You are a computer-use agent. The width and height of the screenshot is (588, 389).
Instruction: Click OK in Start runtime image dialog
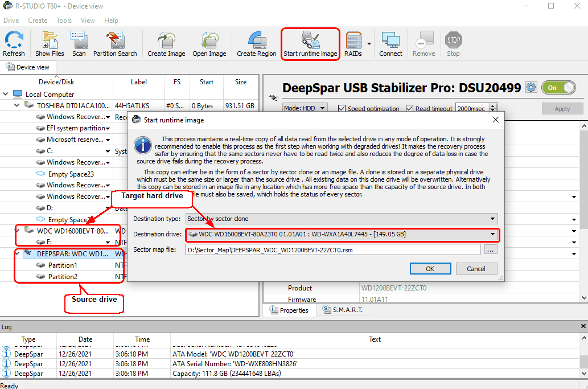[x=430, y=269]
